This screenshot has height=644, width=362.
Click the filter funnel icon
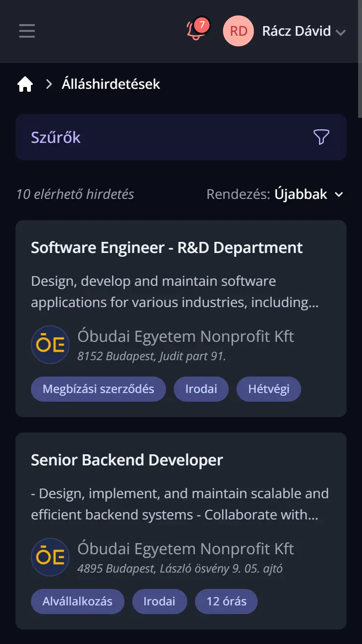tap(321, 137)
